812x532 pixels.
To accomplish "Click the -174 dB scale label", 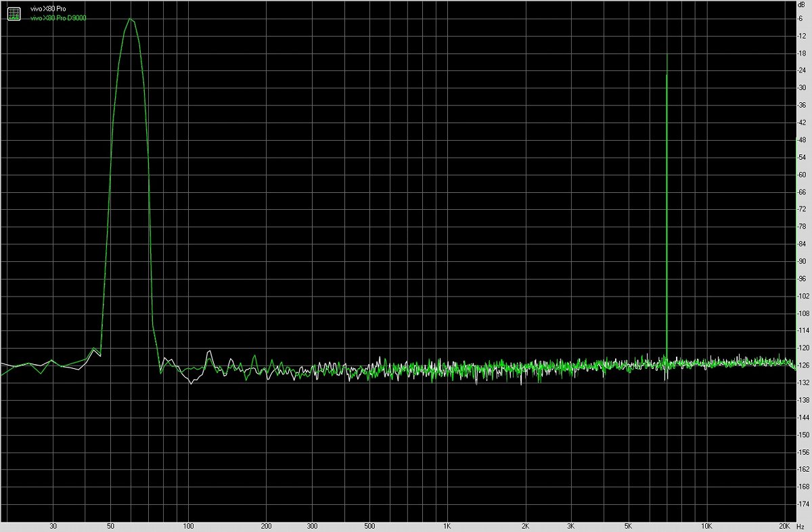I will [803, 504].
